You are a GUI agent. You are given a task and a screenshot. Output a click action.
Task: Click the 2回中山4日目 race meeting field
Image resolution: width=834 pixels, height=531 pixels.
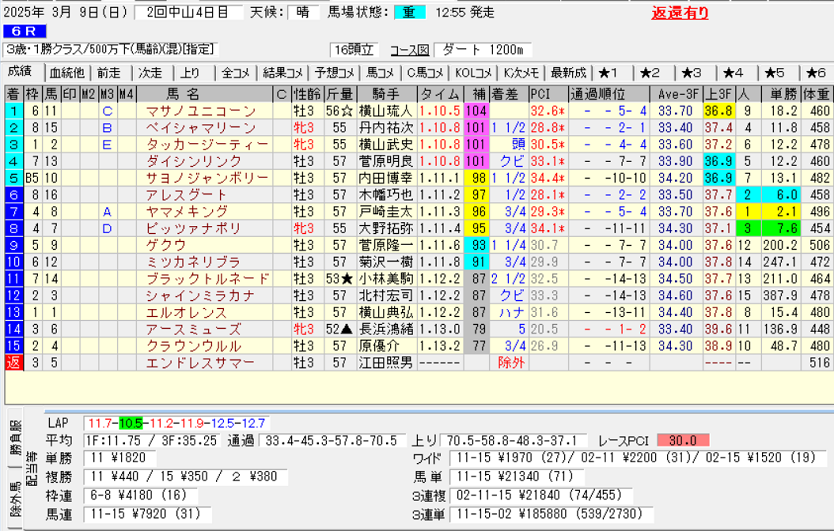pos(187,13)
